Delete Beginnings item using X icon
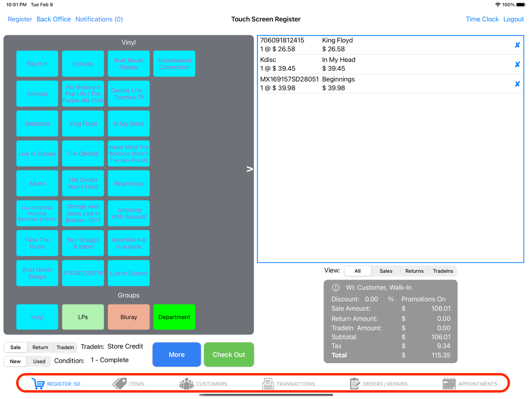532x399 pixels. (517, 84)
